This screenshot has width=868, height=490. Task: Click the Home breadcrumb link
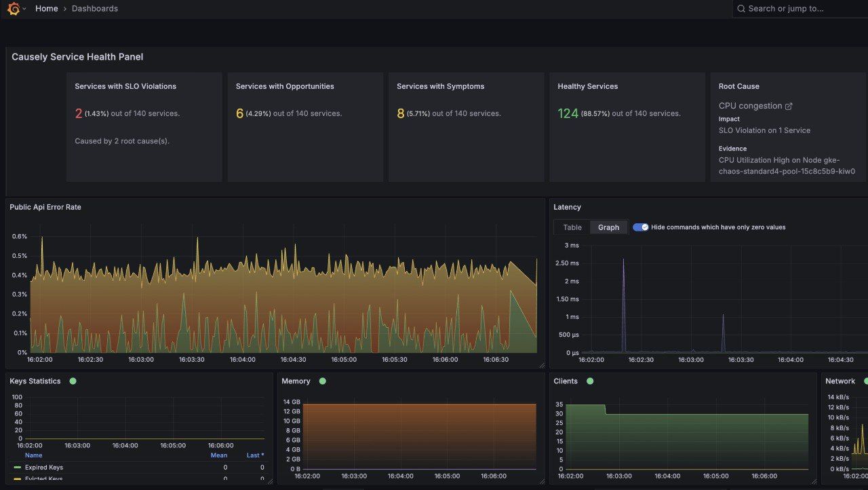(x=46, y=8)
